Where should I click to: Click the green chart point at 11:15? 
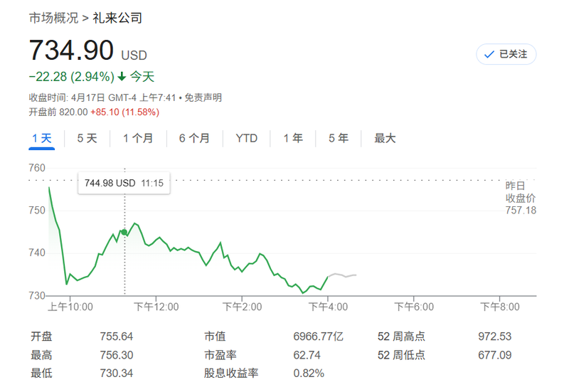[124, 232]
